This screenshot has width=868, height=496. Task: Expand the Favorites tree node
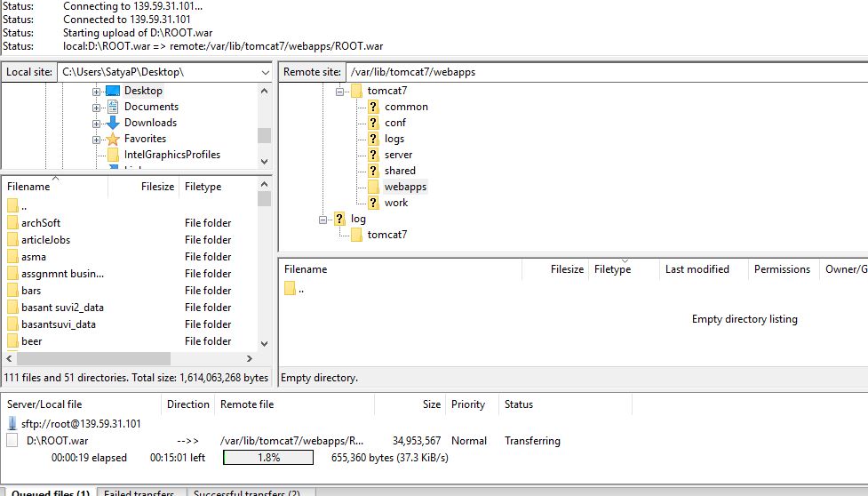pyautogui.click(x=96, y=140)
